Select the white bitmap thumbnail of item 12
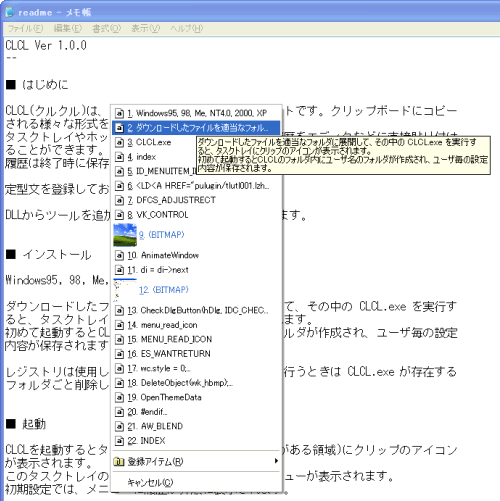500x501 pixels. (125, 290)
